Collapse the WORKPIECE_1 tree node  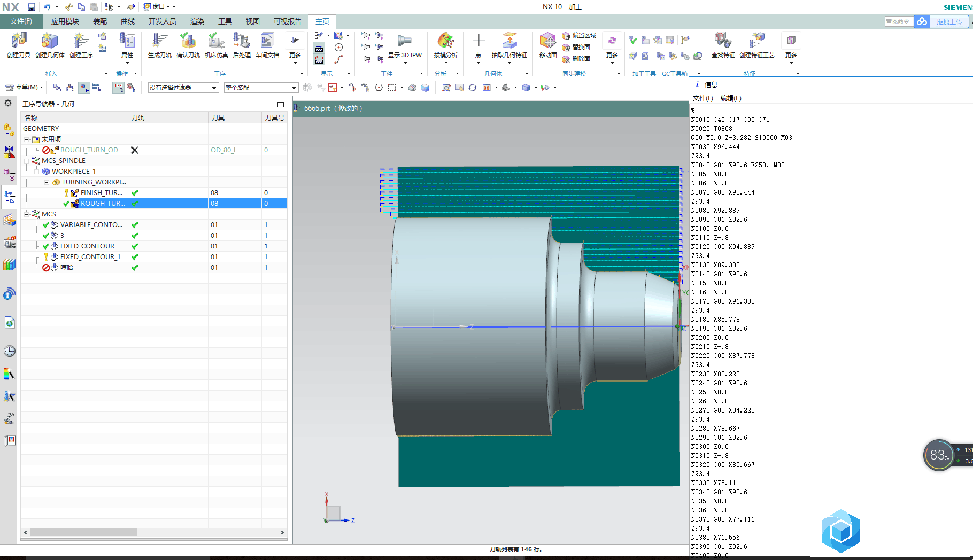tap(36, 171)
